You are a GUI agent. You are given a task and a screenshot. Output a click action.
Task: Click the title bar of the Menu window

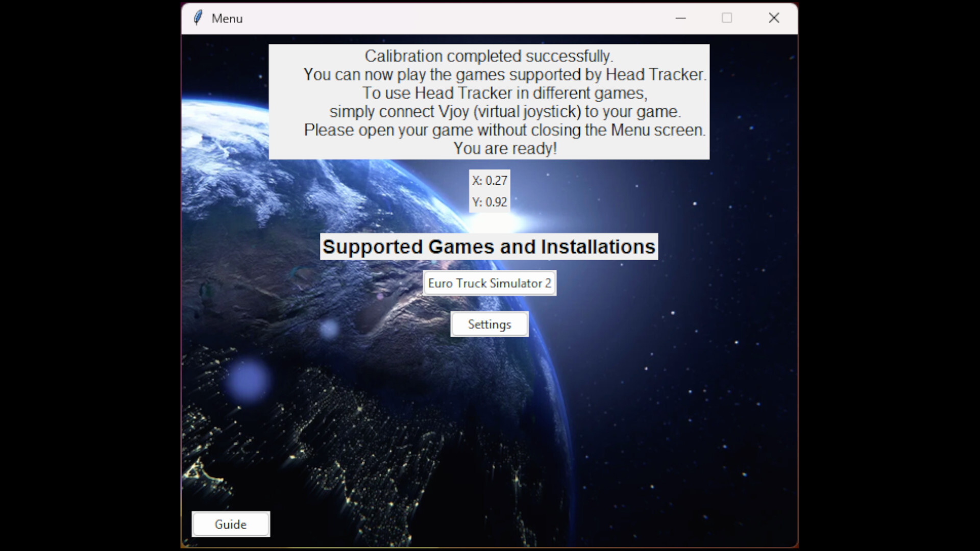coord(459,18)
